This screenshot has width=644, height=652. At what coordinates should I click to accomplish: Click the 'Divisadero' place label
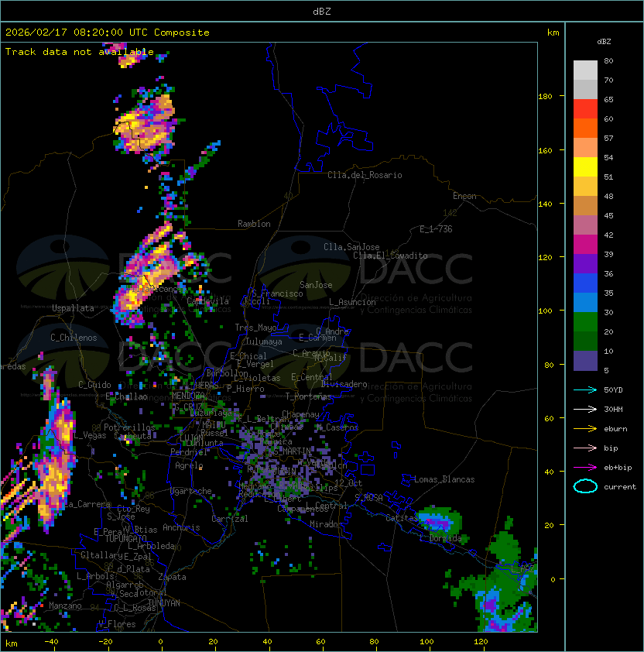coord(344,384)
